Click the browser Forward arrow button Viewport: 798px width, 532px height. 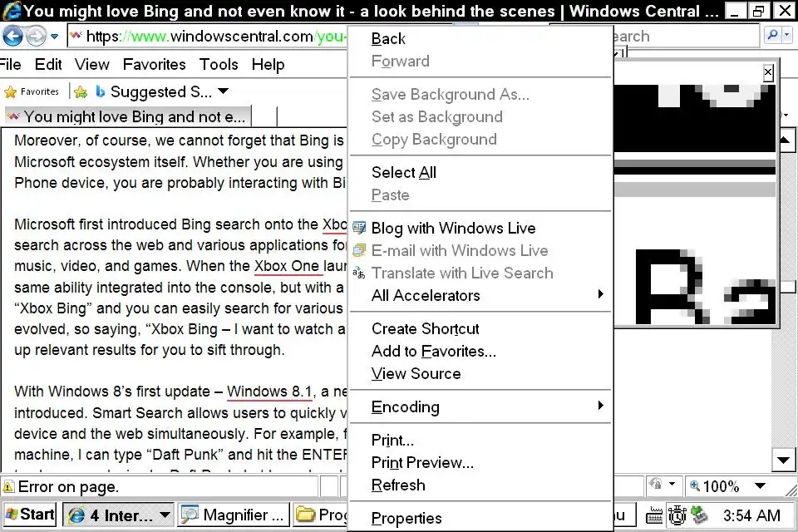(x=36, y=36)
